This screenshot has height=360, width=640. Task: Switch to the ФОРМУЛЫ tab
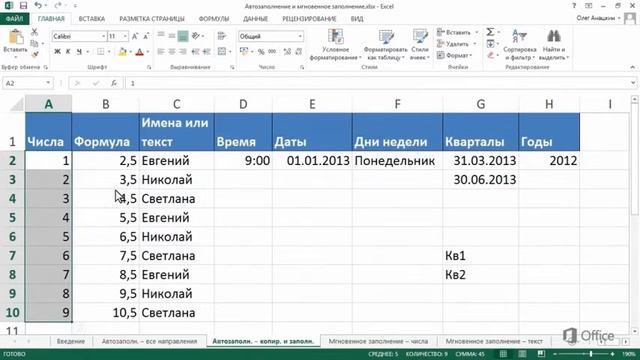click(x=214, y=19)
